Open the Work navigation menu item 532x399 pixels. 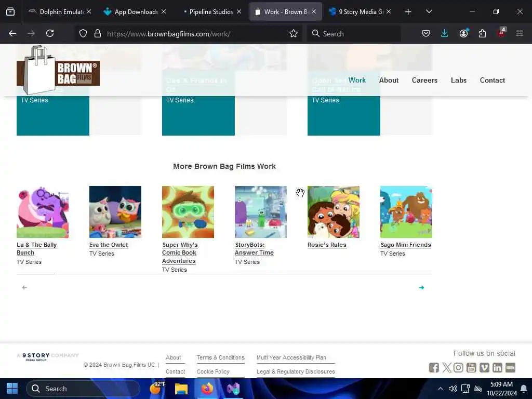coord(357,80)
